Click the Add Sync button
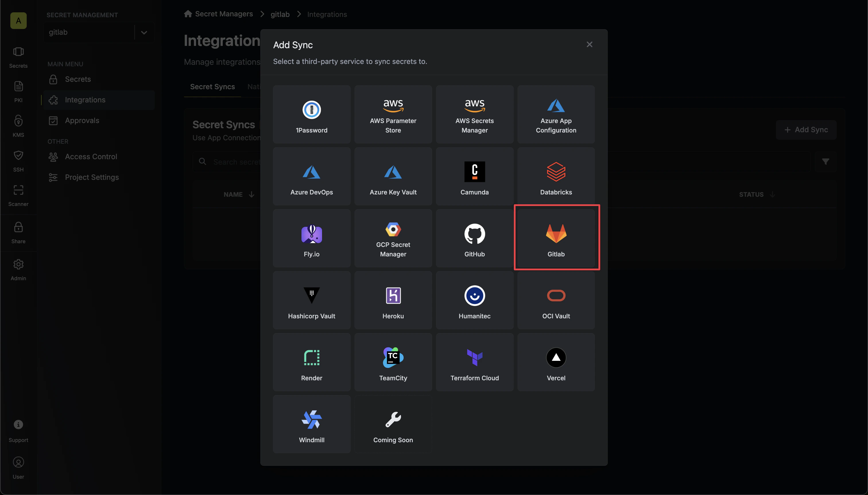This screenshot has width=868, height=495. click(806, 130)
